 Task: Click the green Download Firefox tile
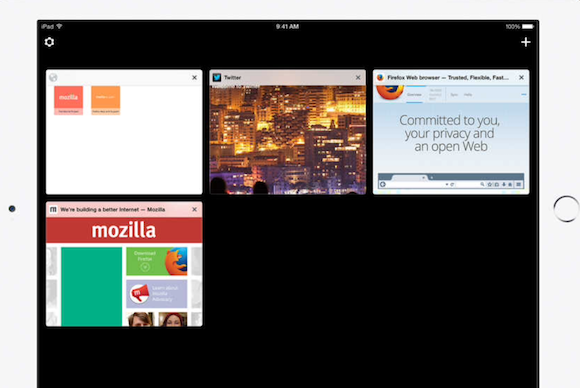[x=156, y=262]
